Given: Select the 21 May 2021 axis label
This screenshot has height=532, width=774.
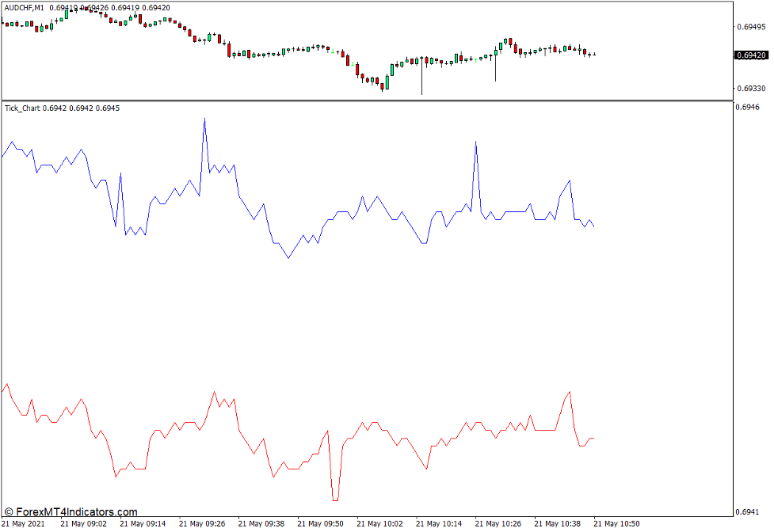Looking at the screenshot, I should coord(24,523).
